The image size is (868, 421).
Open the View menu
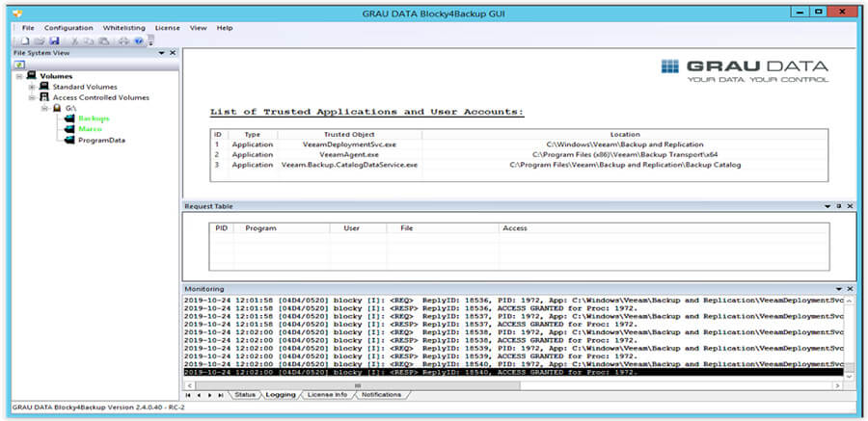(198, 28)
